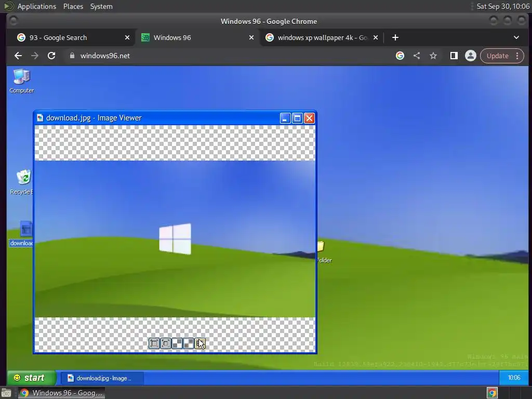This screenshot has height=399, width=532.
Task: Open the Applications menu
Action: (37, 6)
